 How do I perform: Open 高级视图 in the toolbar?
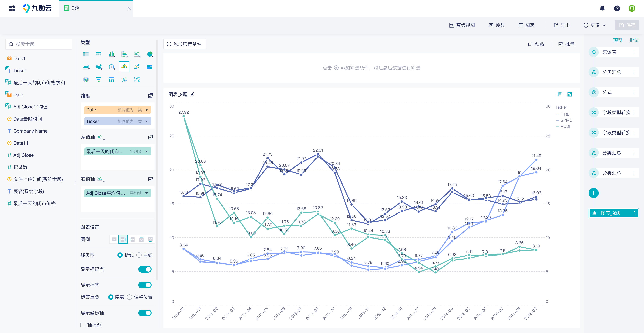(462, 25)
